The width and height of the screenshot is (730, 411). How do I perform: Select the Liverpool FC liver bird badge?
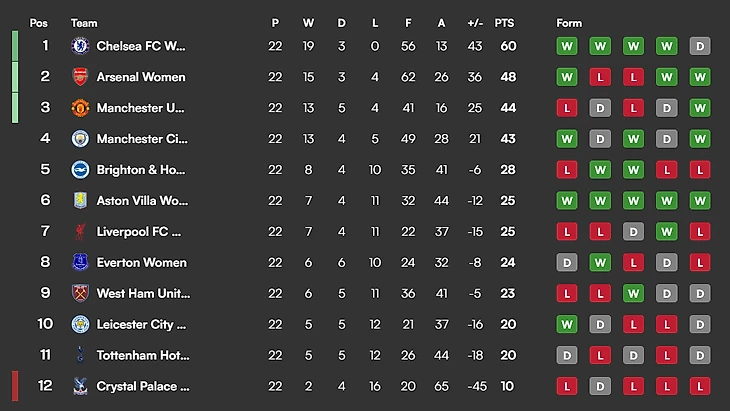tap(80, 231)
